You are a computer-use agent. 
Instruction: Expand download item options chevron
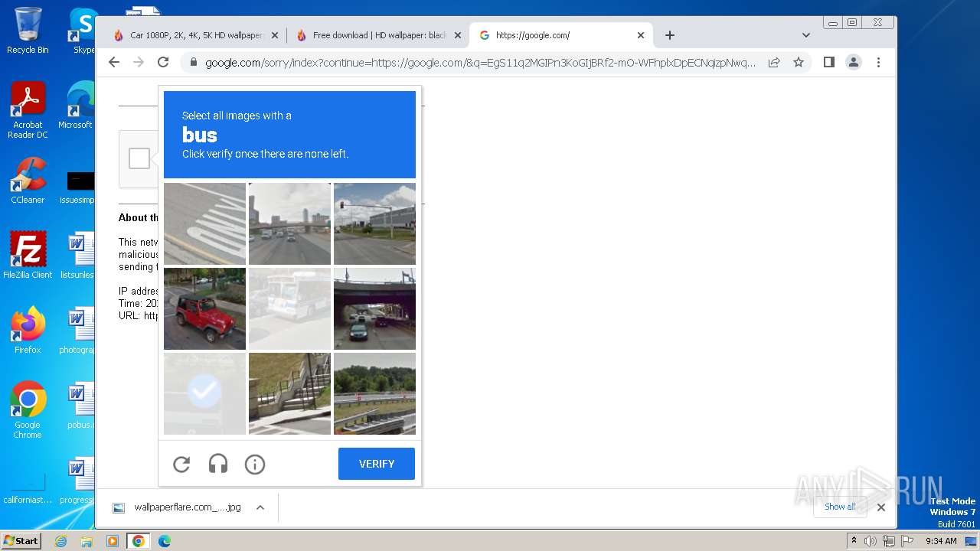point(260,507)
